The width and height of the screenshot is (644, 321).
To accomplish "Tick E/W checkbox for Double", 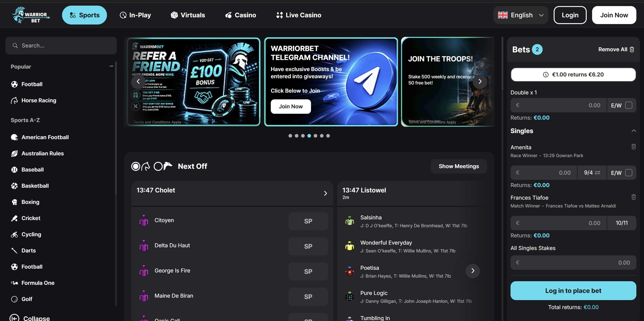I will (628, 105).
